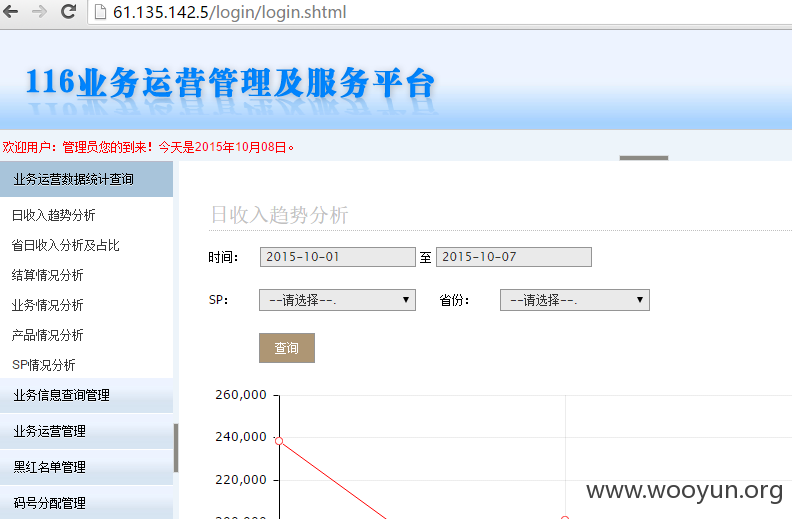Click the 查询 button
The width and height of the screenshot is (792, 519).
(287, 348)
